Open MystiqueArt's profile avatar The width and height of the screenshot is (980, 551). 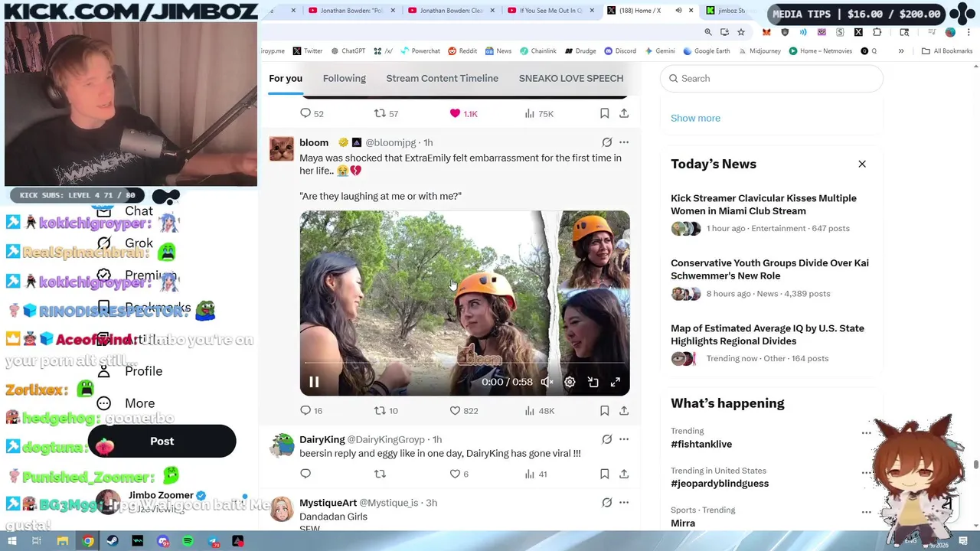(281, 509)
